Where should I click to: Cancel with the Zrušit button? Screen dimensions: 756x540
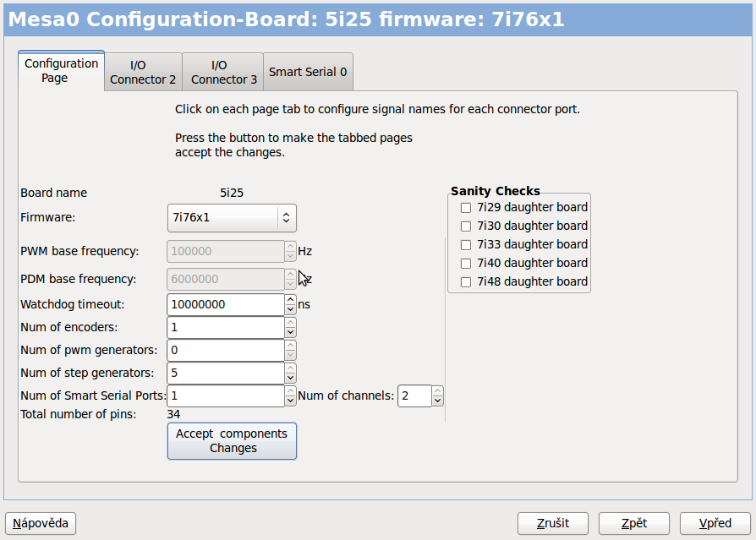click(x=553, y=523)
